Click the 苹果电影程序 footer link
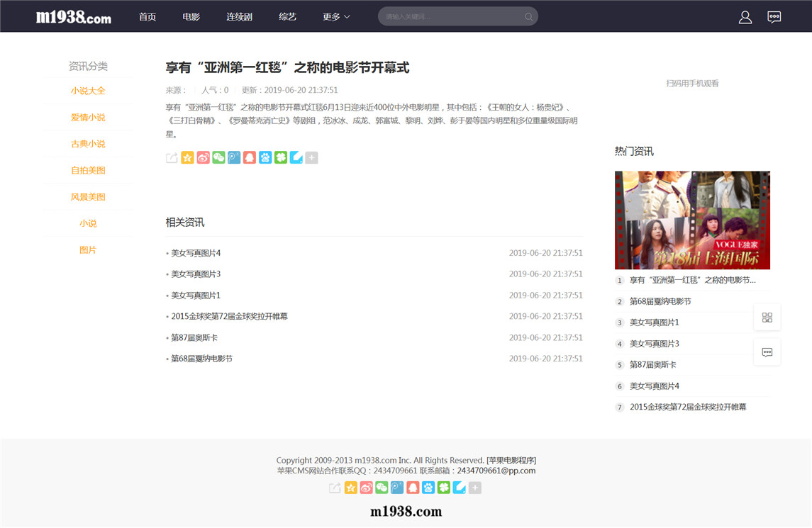The height and width of the screenshot is (528, 812). pyautogui.click(x=511, y=460)
